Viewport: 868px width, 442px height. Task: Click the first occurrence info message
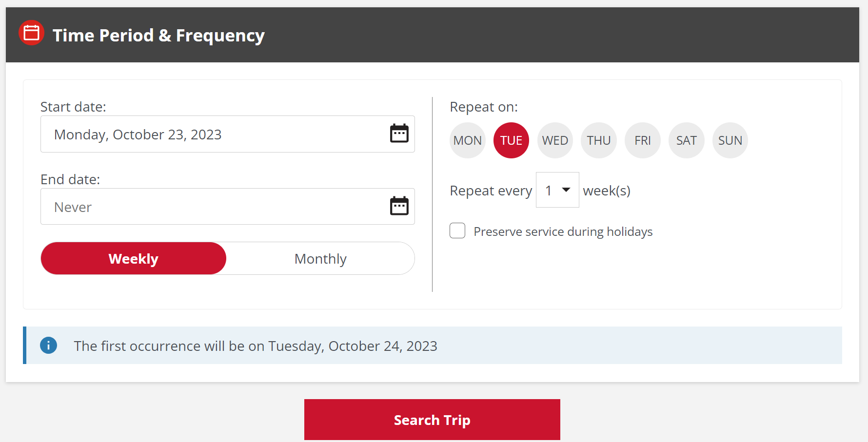click(x=256, y=346)
